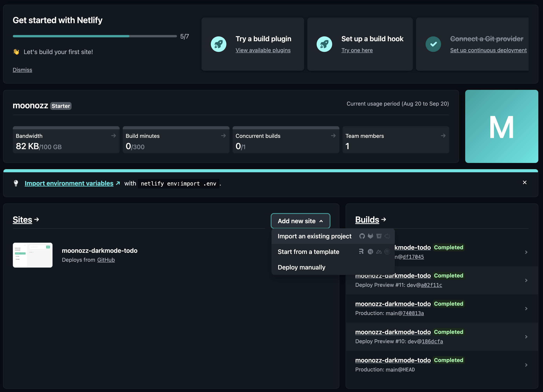Click the GitLab fox icon in the dropdown
543x392 pixels.
370,236
